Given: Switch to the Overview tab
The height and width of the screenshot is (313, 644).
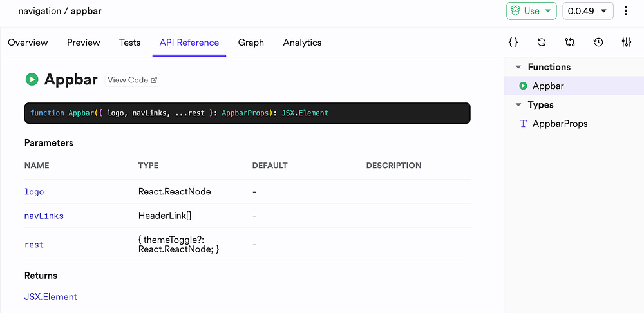Looking at the screenshot, I should point(28,43).
